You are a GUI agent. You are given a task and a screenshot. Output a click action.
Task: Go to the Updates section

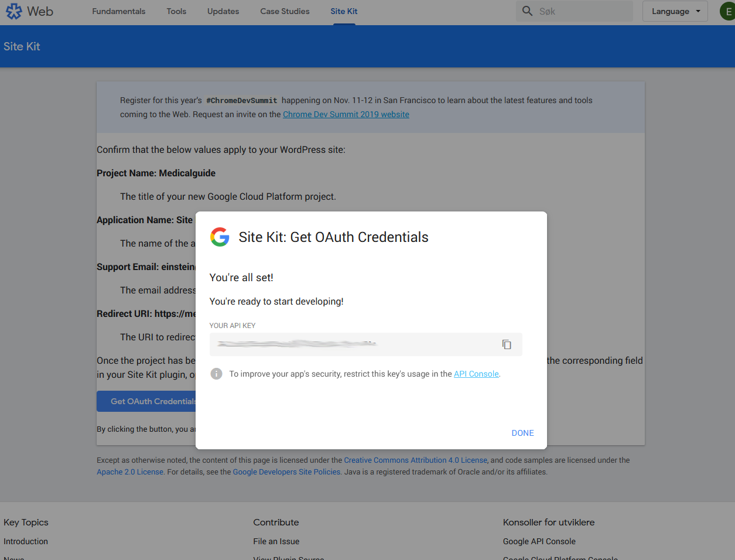click(x=223, y=11)
